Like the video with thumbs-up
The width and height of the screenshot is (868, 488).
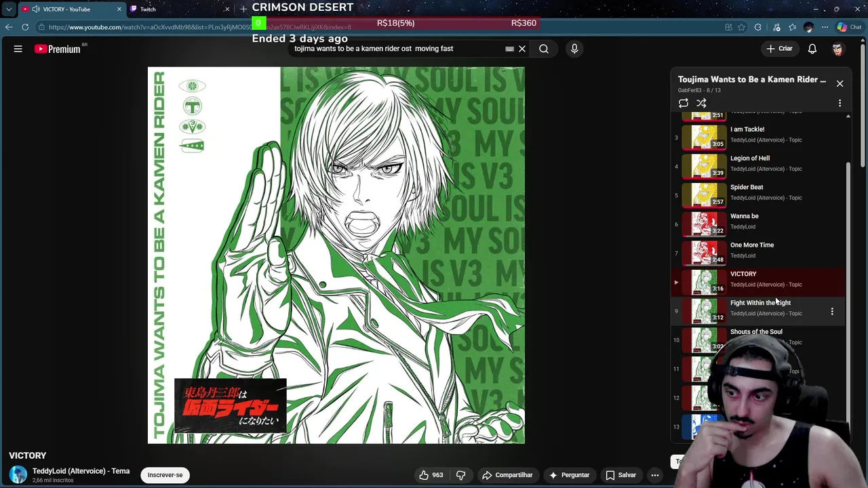pyautogui.click(x=431, y=475)
